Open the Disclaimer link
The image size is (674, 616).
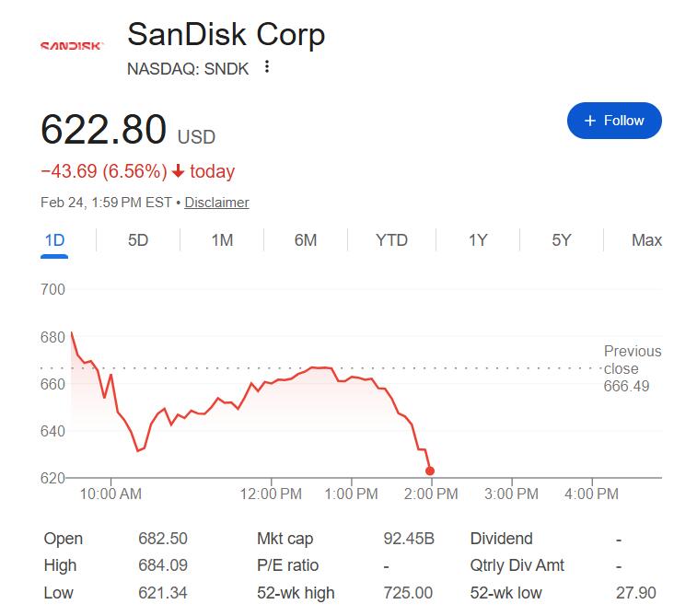point(216,202)
